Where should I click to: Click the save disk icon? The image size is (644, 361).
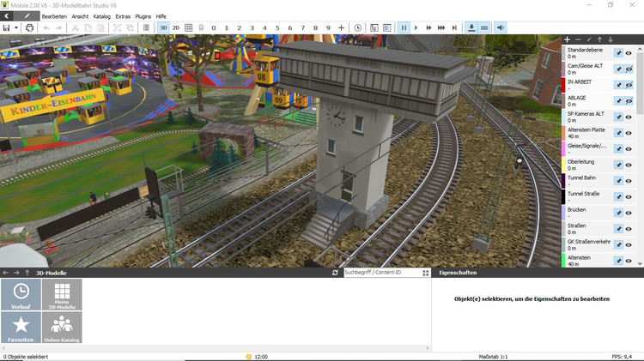pyautogui.click(x=6, y=28)
